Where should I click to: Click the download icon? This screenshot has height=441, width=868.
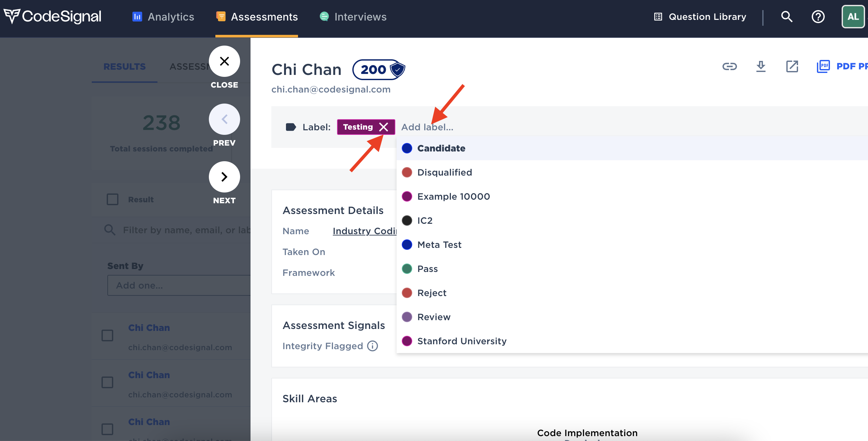point(761,66)
